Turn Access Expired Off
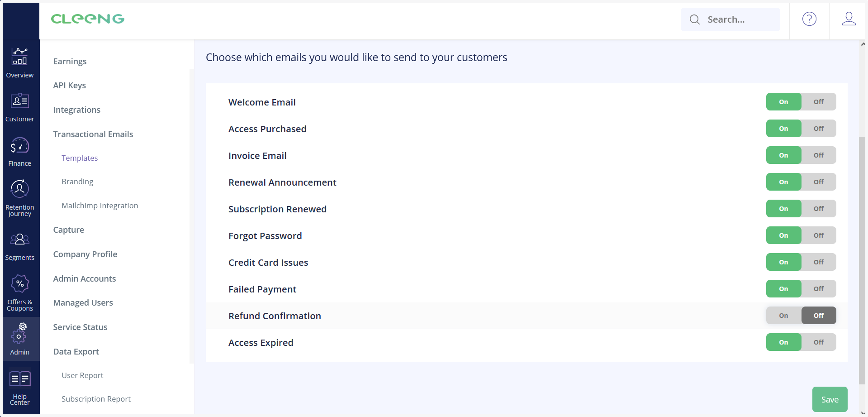 [x=818, y=342]
